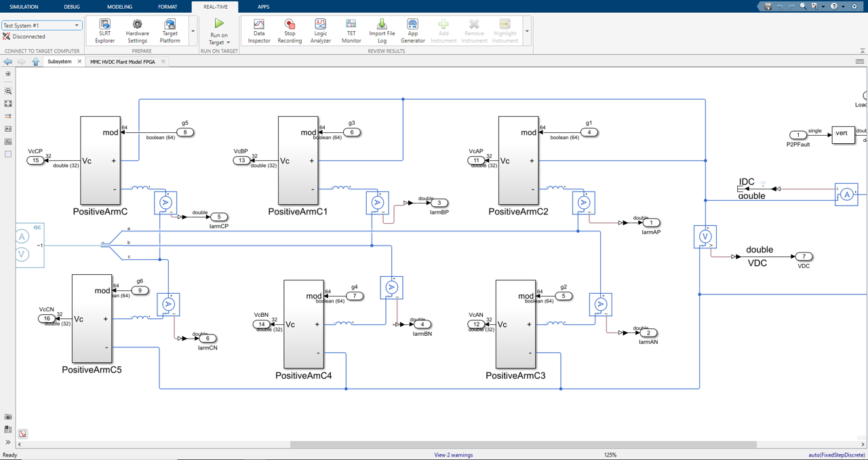This screenshot has height=460, width=868.
Task: Expand the Review Results gallery arrow
Action: [527, 32]
